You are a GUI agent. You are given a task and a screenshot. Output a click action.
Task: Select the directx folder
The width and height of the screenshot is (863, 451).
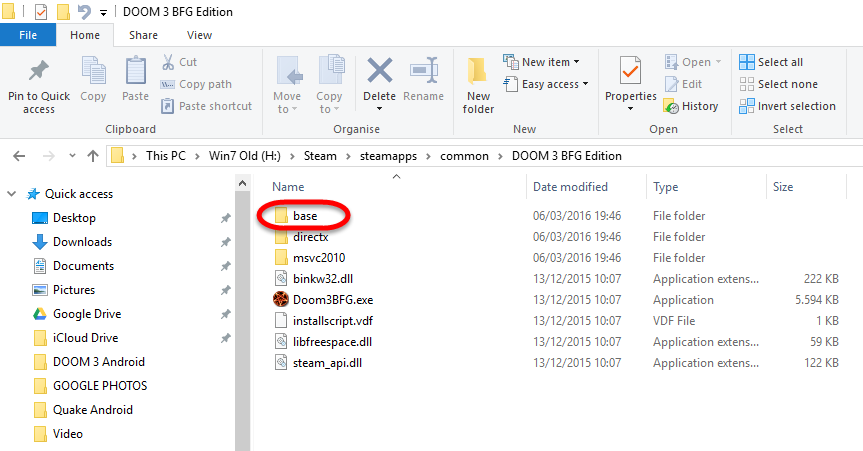coord(302,237)
